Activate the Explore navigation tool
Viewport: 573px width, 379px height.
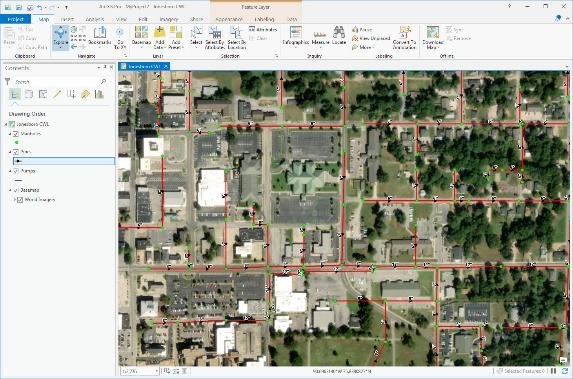[x=60, y=37]
